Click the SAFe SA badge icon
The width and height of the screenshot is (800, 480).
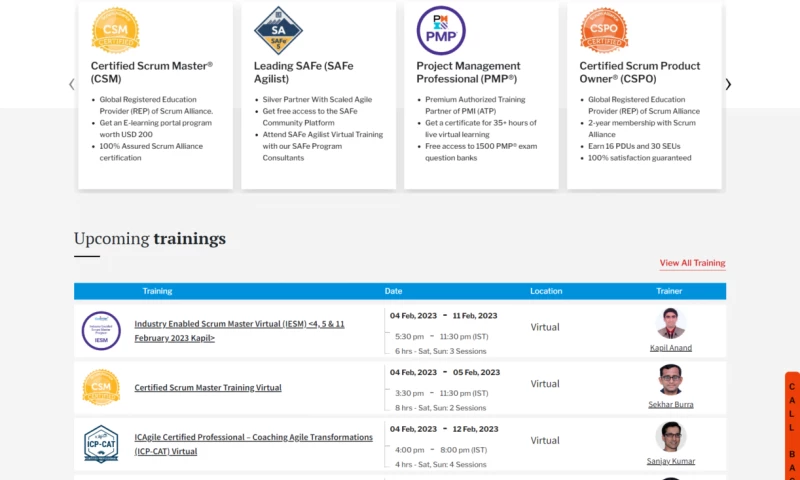pos(278,30)
